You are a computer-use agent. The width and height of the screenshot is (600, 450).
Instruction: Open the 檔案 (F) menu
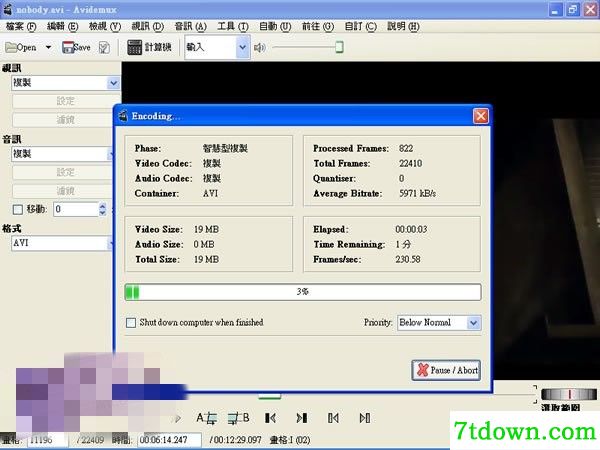tap(21, 26)
